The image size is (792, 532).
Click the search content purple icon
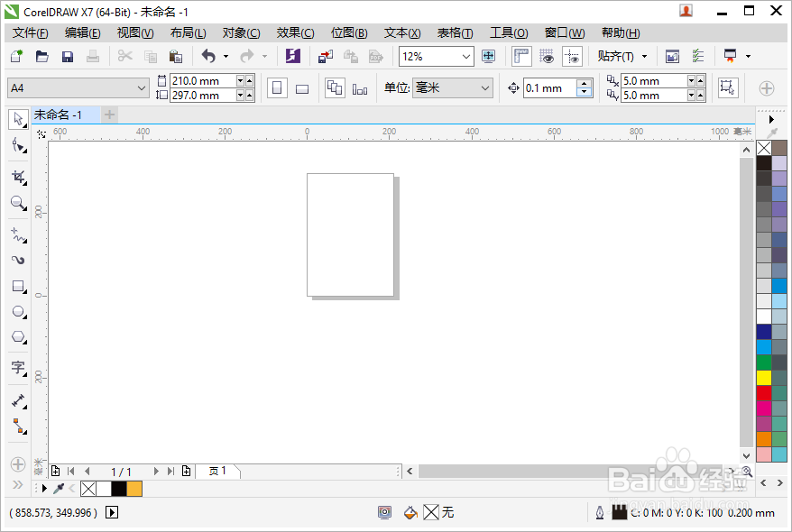click(293, 56)
